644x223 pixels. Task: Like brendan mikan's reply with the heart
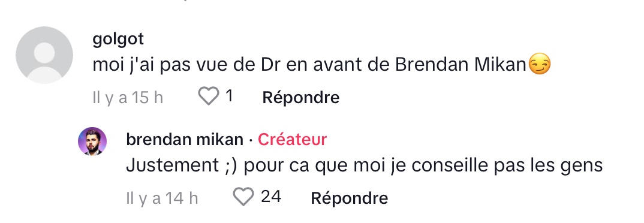(x=243, y=197)
